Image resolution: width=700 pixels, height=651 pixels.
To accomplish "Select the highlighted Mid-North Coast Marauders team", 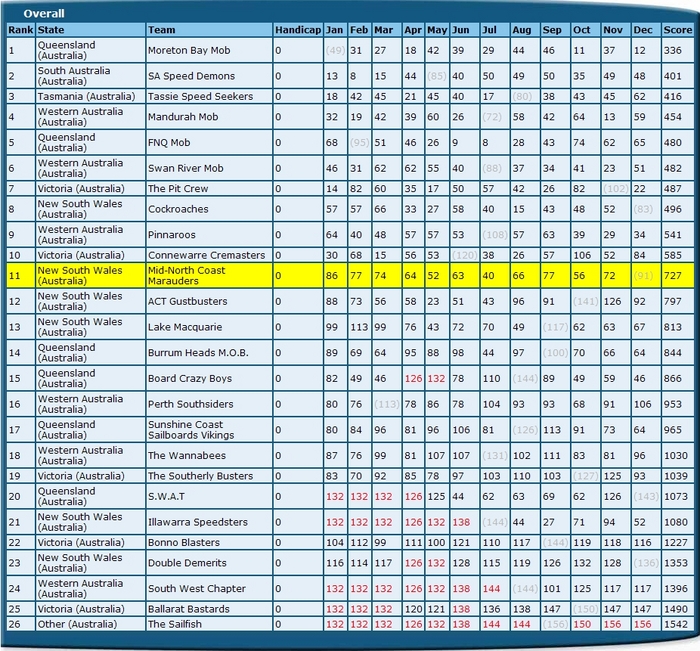I will coord(187,275).
